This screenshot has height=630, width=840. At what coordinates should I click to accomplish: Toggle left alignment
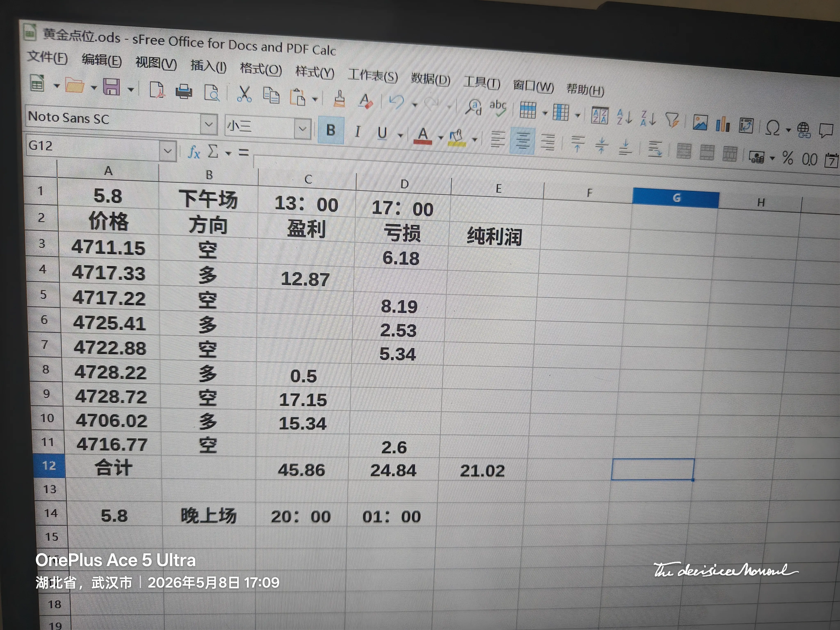498,139
